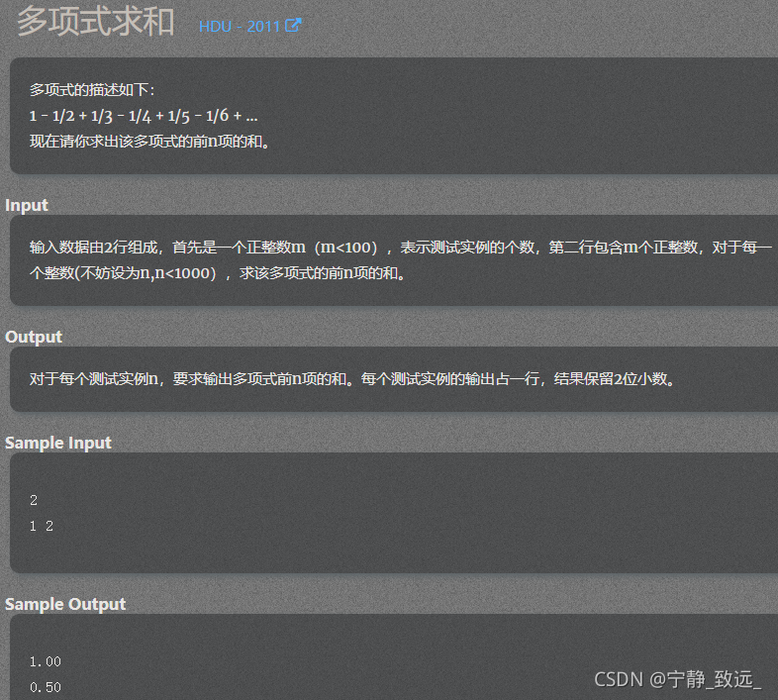The width and height of the screenshot is (778, 700).
Task: Click the sample output value 1.00
Action: (x=46, y=661)
